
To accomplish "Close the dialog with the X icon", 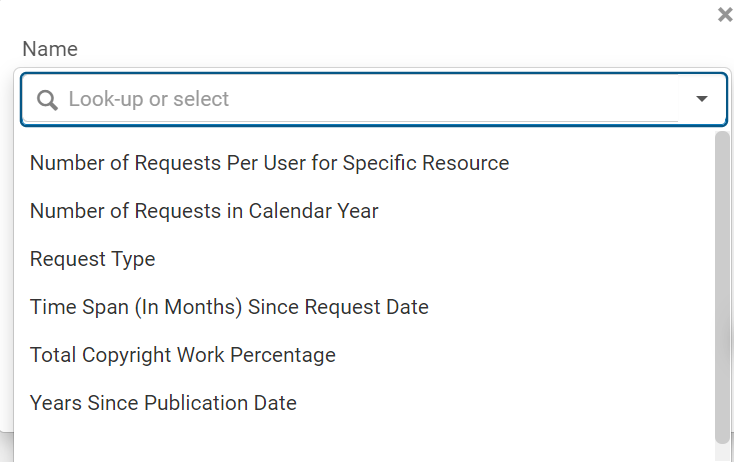I will click(725, 14).
